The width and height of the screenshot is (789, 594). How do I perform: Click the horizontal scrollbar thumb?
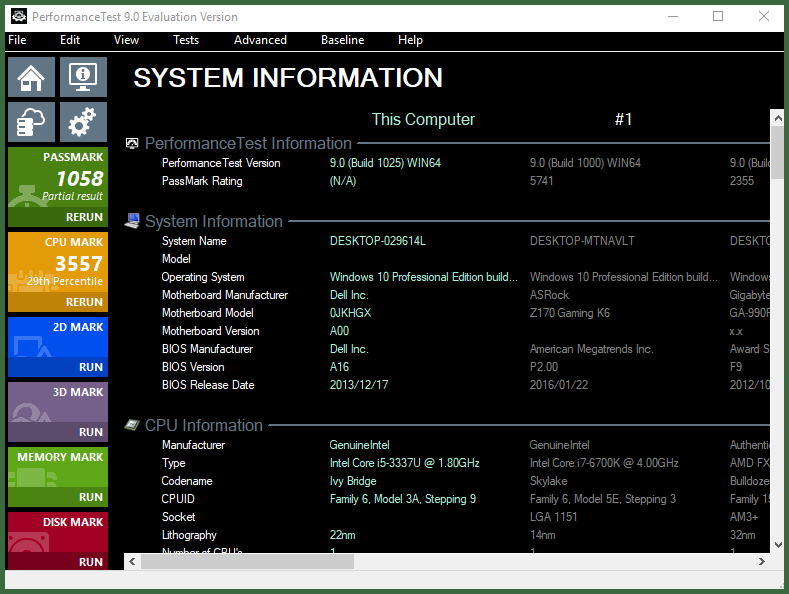coord(247,561)
